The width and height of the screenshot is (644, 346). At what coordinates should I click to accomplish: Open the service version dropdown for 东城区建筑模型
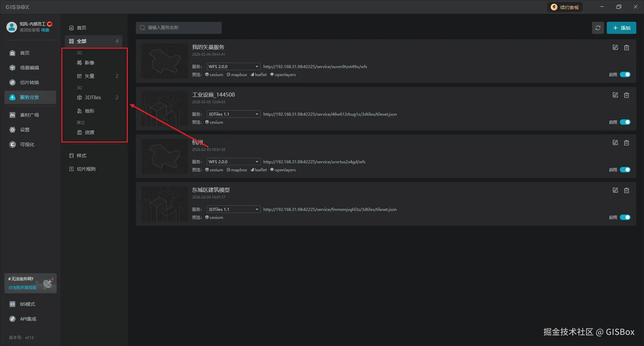coord(233,209)
